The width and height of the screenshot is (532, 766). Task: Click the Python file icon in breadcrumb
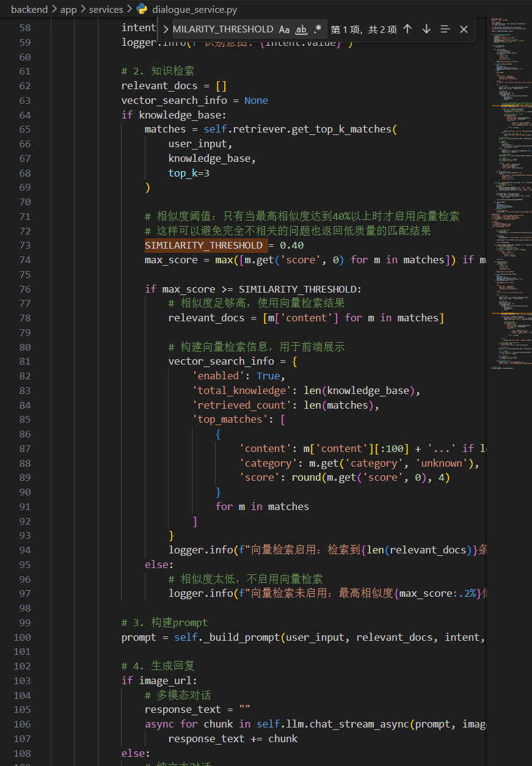point(142,10)
